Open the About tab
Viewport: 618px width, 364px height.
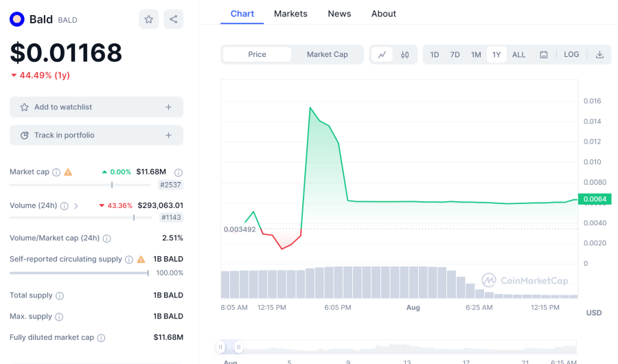(383, 14)
